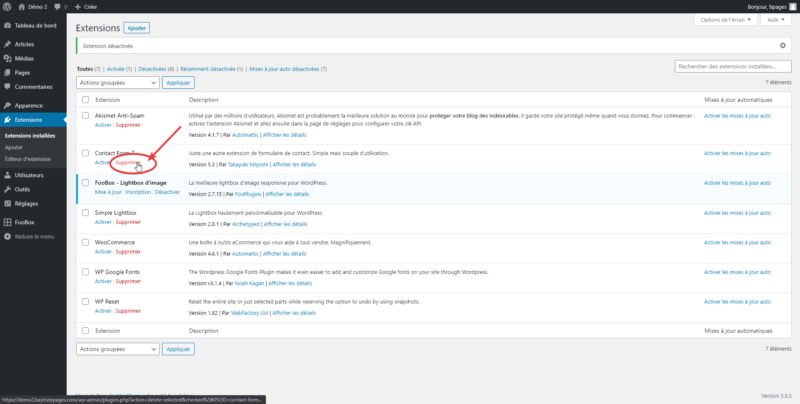Click the plugin search input field
Viewport: 800px width, 404px height.
click(732, 67)
